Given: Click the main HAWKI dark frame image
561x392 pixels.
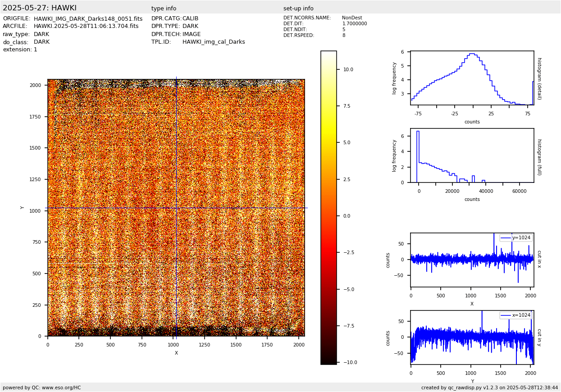Looking at the screenshot, I should pyautogui.click(x=176, y=208).
